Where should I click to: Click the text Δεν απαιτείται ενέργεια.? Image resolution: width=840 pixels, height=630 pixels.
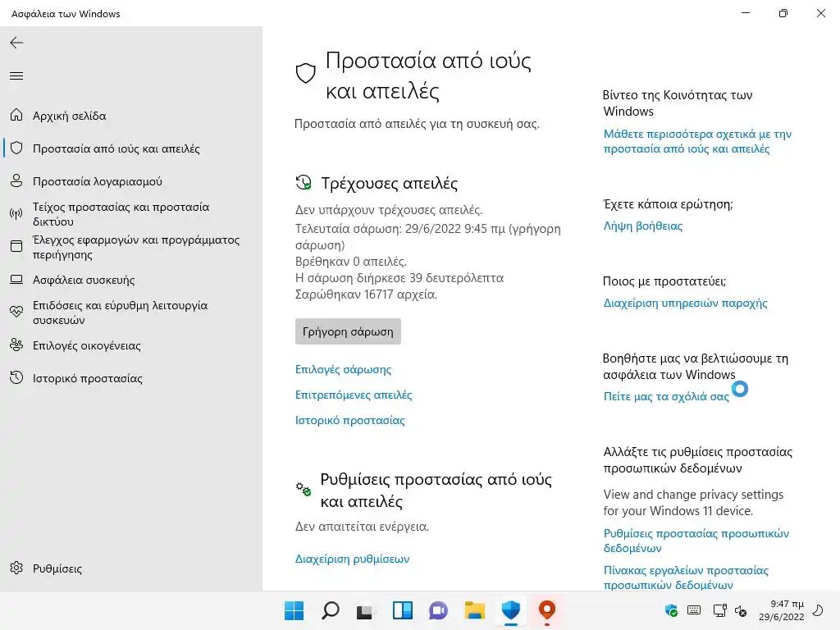362,527
